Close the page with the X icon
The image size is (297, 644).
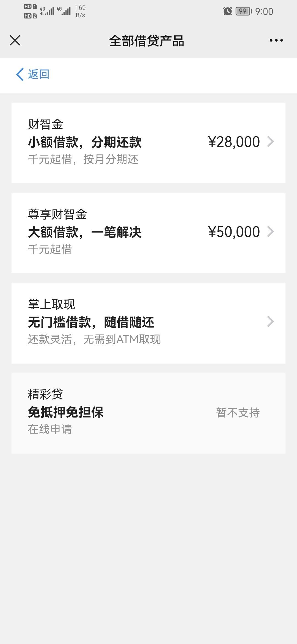pyautogui.click(x=15, y=40)
